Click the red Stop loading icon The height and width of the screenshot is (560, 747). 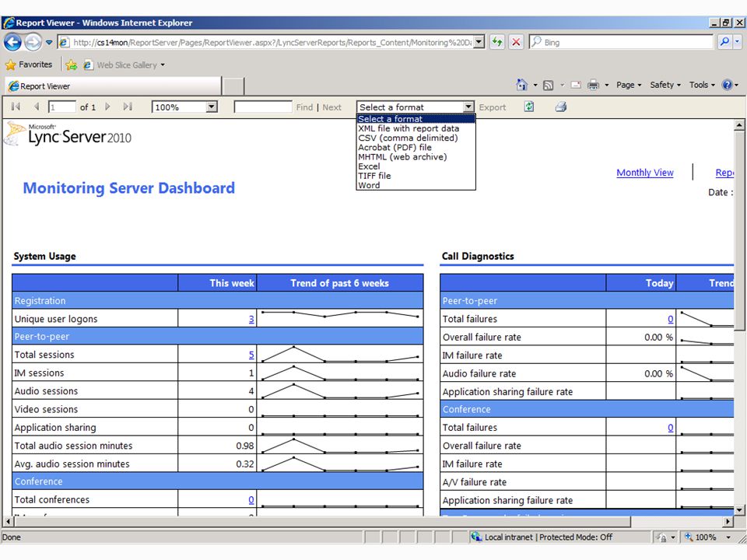tap(516, 42)
